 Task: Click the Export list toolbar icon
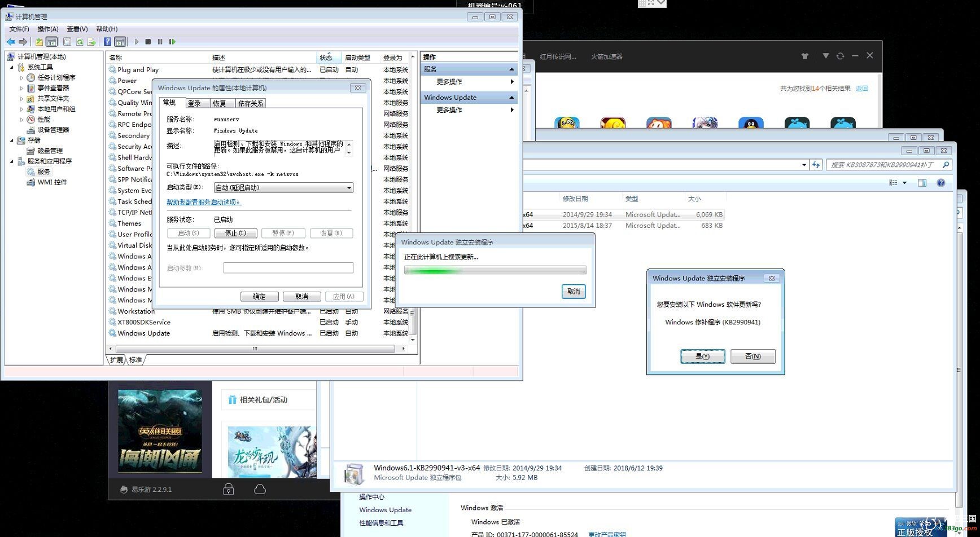click(x=91, y=42)
